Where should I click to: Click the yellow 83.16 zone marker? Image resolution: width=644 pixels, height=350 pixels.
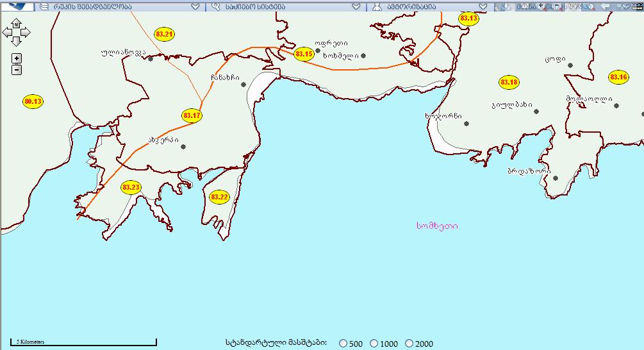(x=618, y=77)
